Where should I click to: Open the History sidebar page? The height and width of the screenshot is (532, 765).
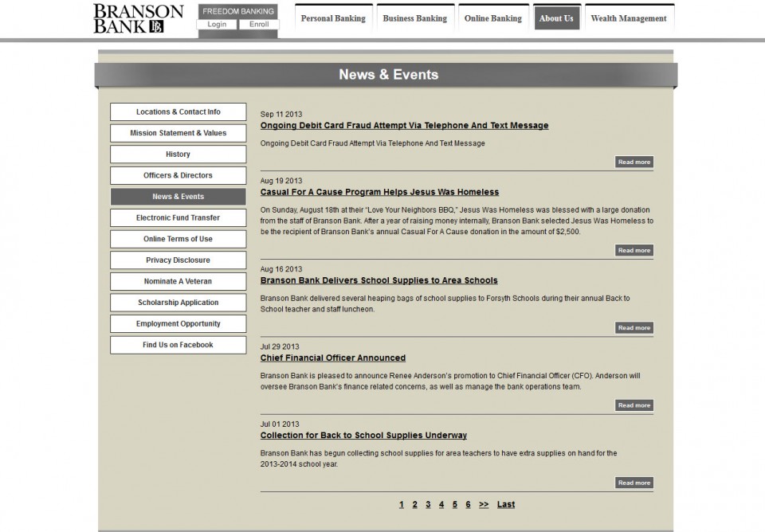pos(178,154)
